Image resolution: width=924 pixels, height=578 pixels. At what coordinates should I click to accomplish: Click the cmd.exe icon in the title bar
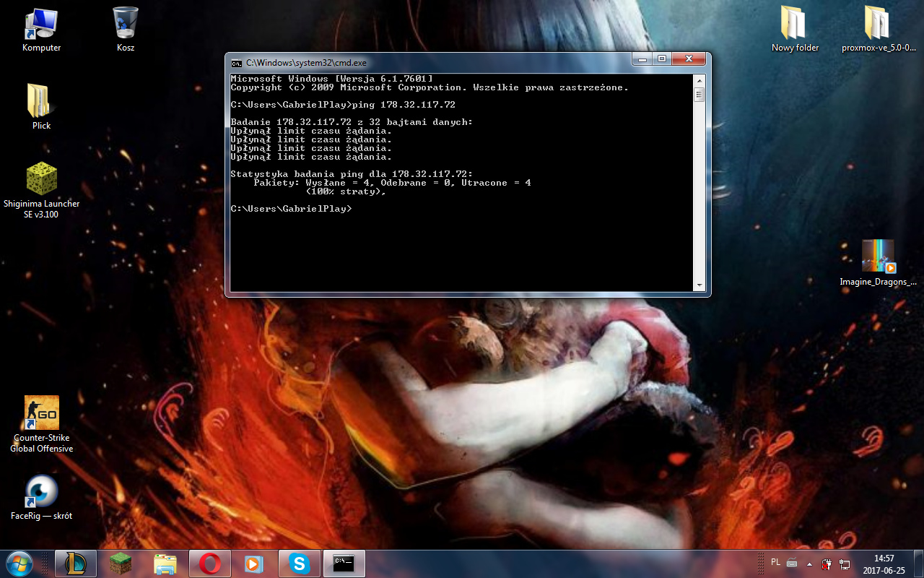[x=236, y=63]
